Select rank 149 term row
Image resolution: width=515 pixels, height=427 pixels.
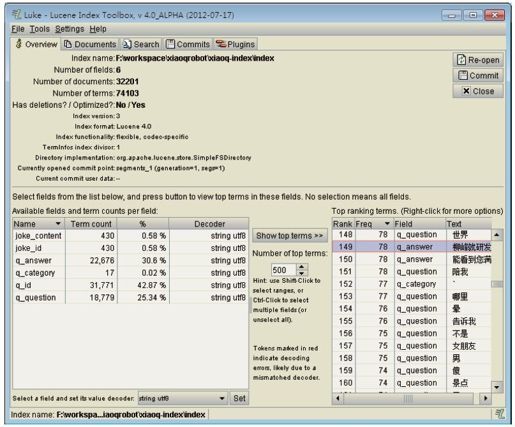(x=412, y=247)
